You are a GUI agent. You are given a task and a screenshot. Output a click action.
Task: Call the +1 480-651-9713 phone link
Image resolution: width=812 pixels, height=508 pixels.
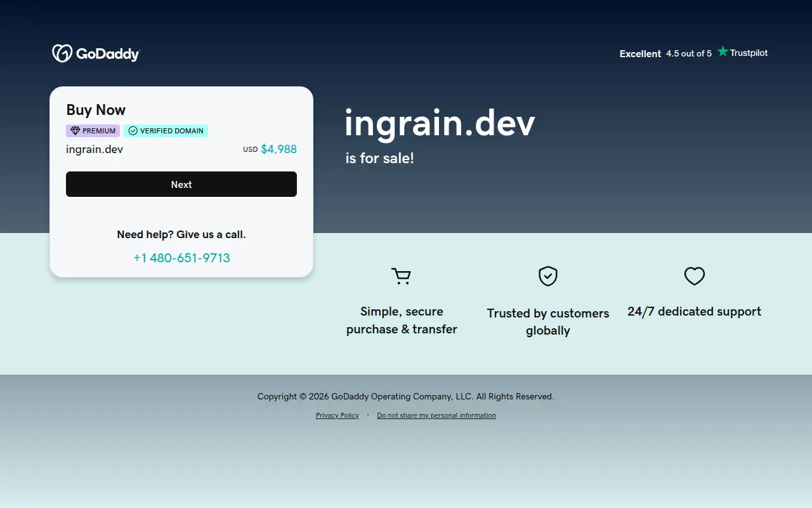click(181, 258)
